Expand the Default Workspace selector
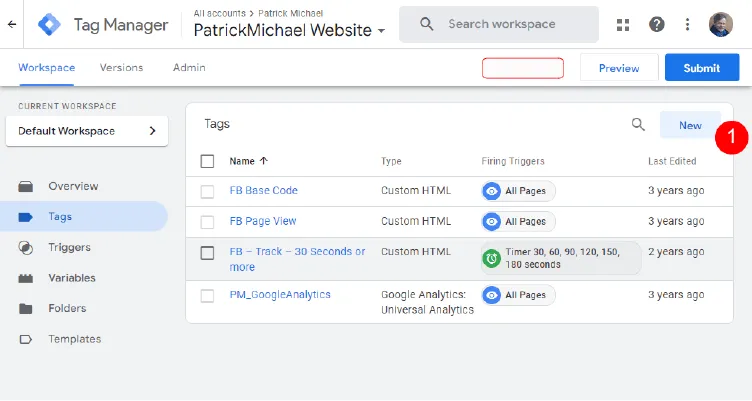The width and height of the screenshot is (752, 401). click(87, 131)
